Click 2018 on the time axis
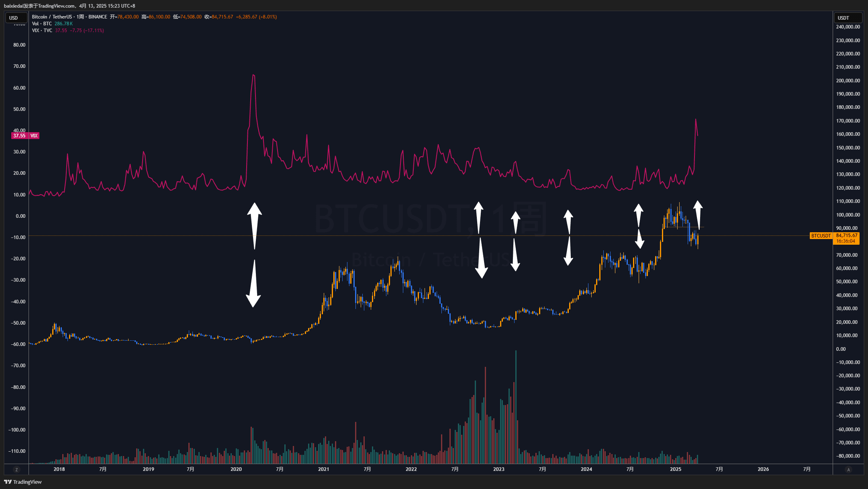 click(x=59, y=469)
